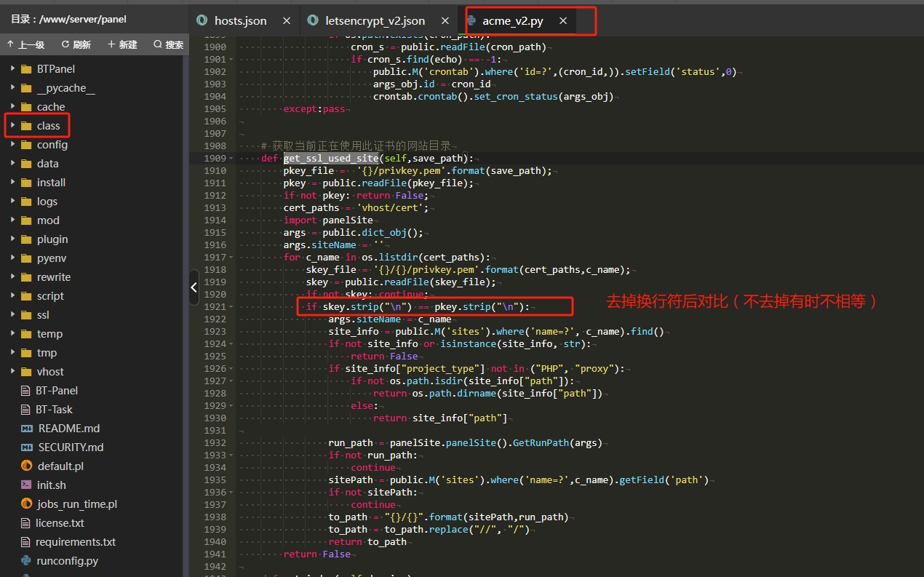
Task: Select the acme_v2.py tab
Action: 513,21
